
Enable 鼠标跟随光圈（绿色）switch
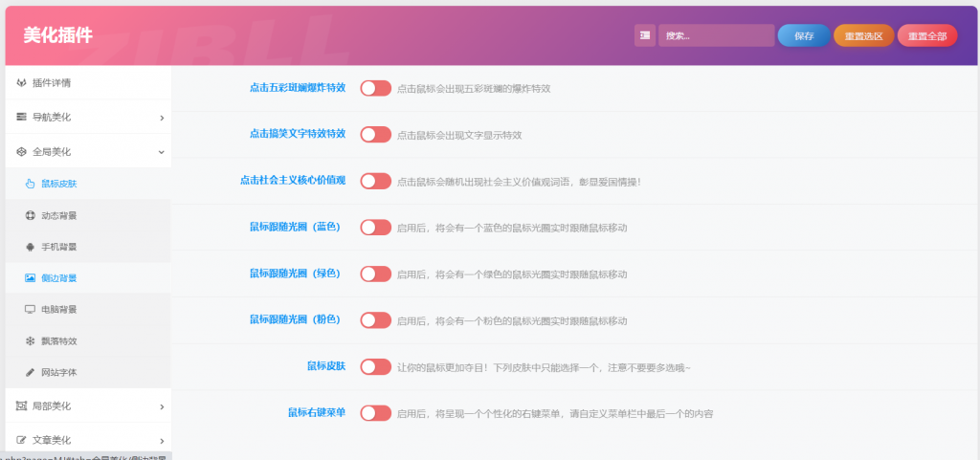pos(375,274)
